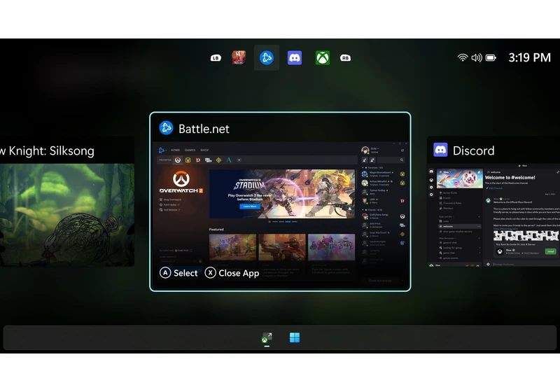
Task: Open Windows Start button on taskbar
Action: pos(295,337)
